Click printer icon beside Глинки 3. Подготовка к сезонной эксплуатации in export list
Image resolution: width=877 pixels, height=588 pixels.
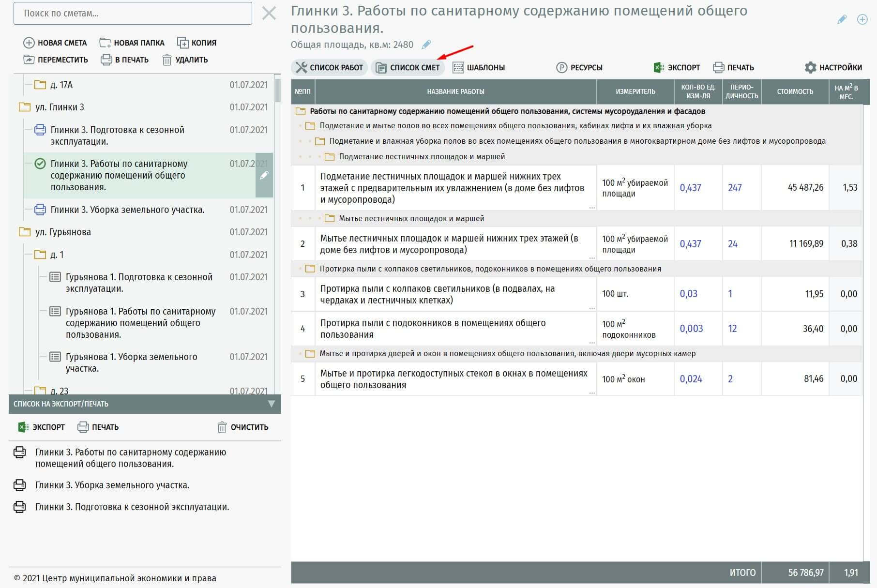[x=20, y=507]
